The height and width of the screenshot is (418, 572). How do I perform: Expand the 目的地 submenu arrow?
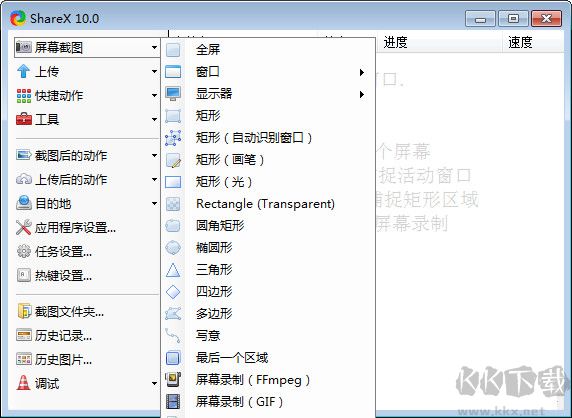coord(154,203)
